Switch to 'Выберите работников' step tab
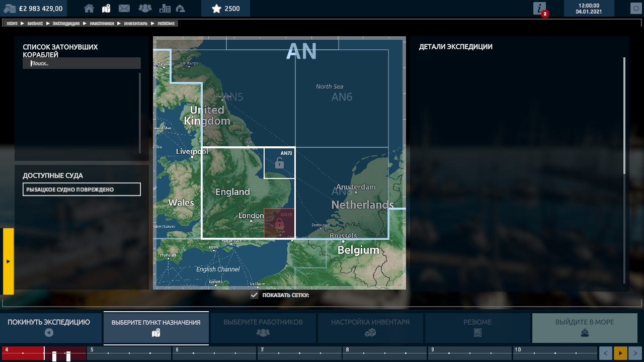Viewport: 644px width, 362px height. (263, 327)
